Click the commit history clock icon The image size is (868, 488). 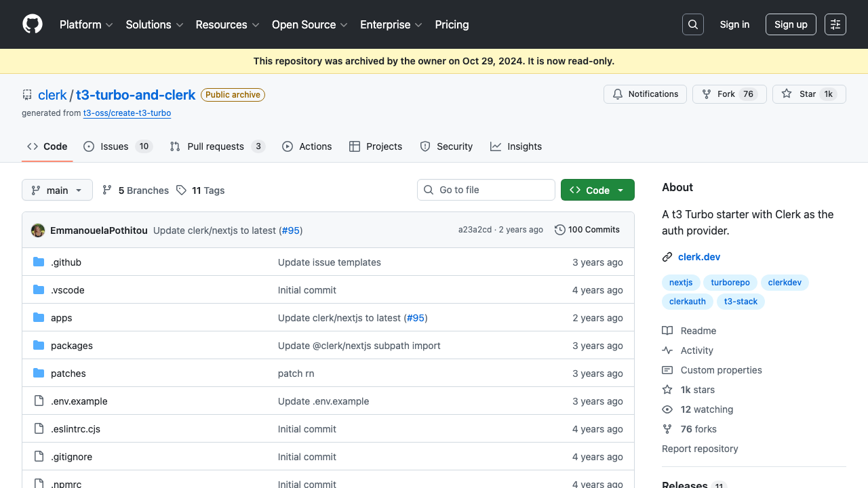coord(559,230)
